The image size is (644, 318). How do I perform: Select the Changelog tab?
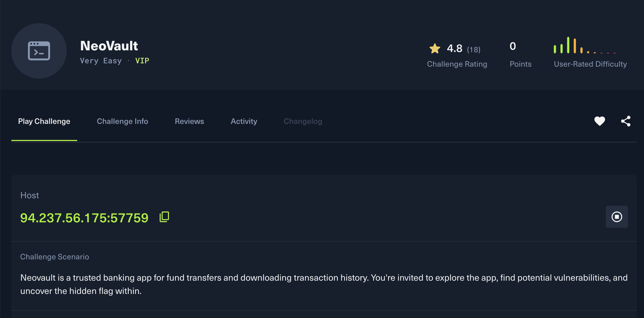coord(303,121)
